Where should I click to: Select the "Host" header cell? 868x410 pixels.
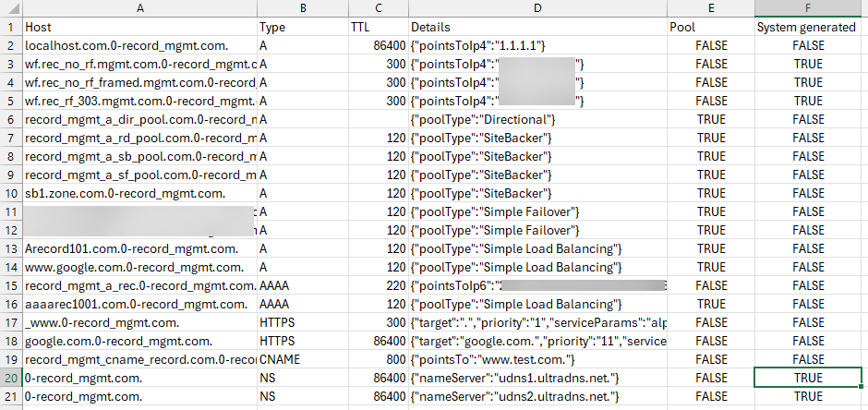[139, 27]
